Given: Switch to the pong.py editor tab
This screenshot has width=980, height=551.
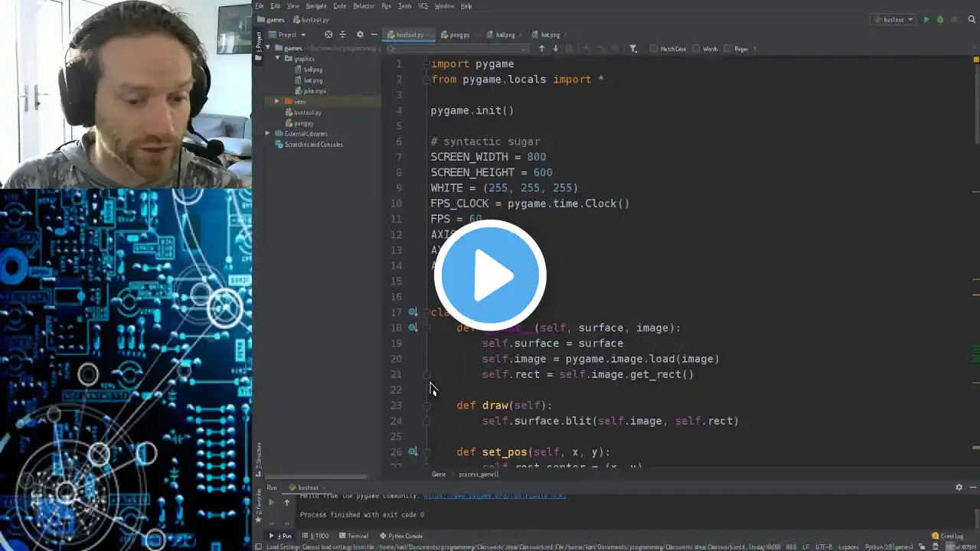Looking at the screenshot, I should click(458, 34).
